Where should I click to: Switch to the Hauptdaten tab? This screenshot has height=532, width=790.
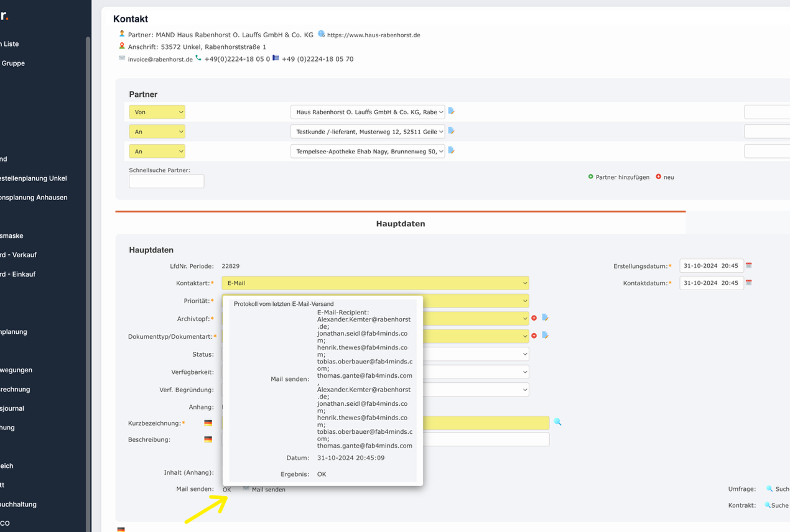(400, 223)
